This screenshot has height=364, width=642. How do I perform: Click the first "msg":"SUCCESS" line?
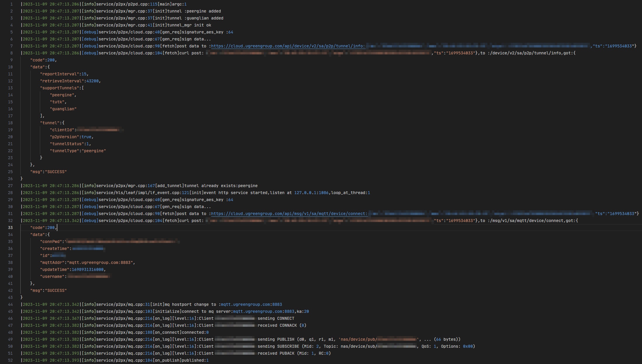[x=48, y=172]
